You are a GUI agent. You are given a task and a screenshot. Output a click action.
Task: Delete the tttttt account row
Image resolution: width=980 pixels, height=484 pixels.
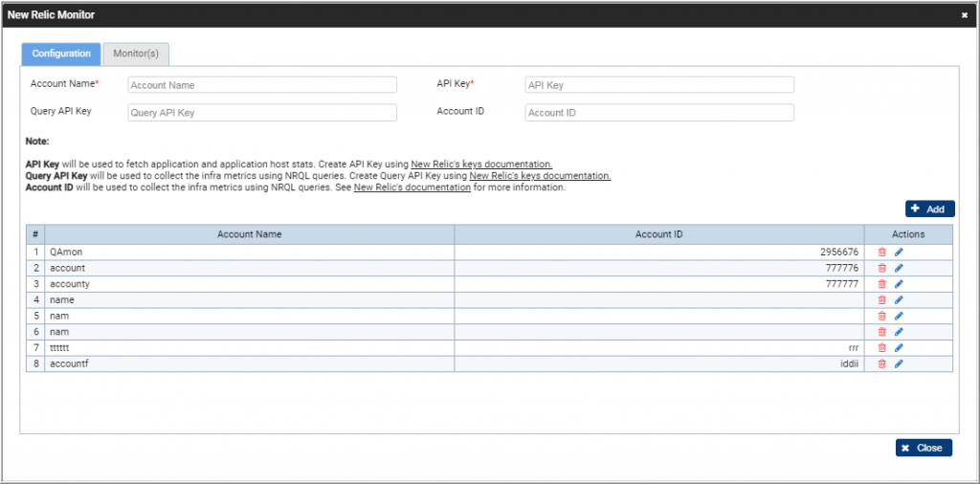[x=881, y=347]
